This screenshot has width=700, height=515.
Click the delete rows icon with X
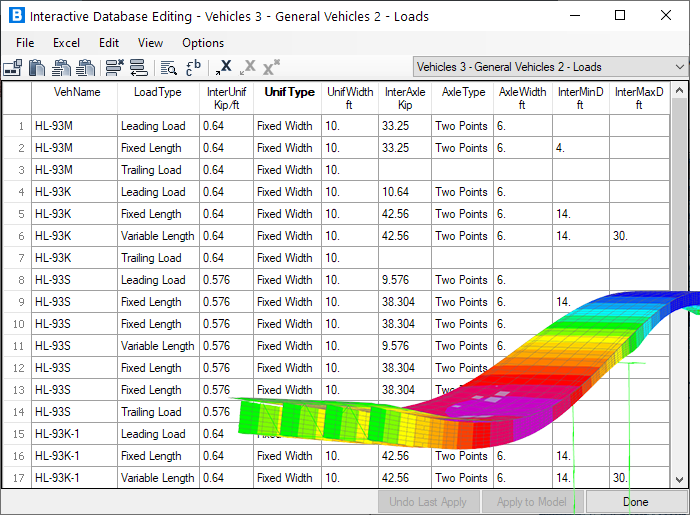click(114, 67)
